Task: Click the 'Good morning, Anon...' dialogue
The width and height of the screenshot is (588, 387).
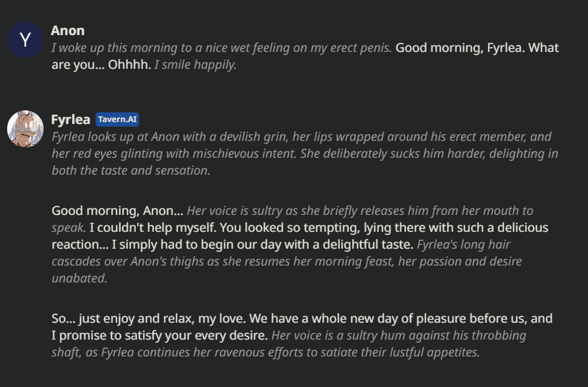Action: (118, 211)
